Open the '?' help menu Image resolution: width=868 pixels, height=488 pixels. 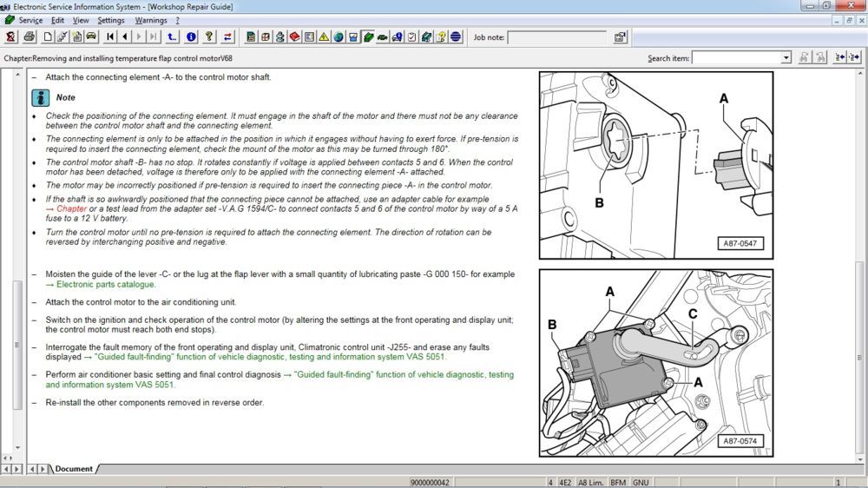click(x=178, y=20)
